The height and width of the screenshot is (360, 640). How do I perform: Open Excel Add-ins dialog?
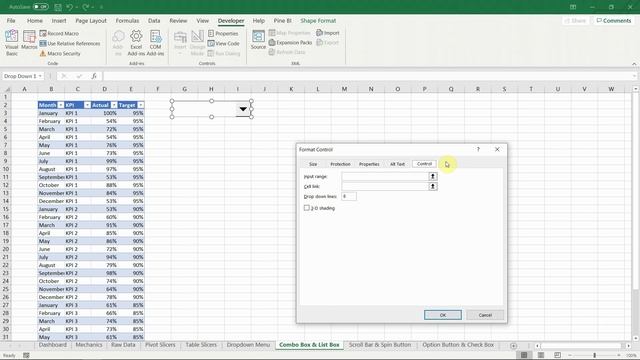click(x=136, y=42)
